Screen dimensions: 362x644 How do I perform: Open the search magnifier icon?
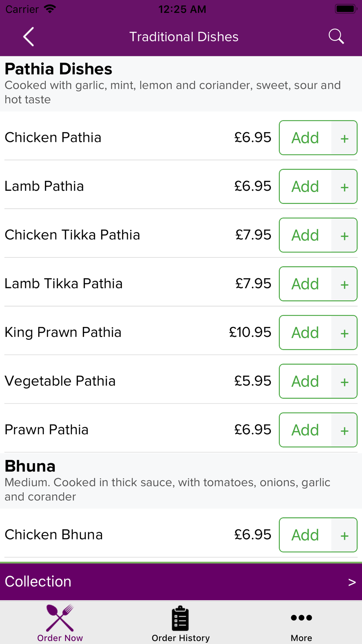[336, 37]
